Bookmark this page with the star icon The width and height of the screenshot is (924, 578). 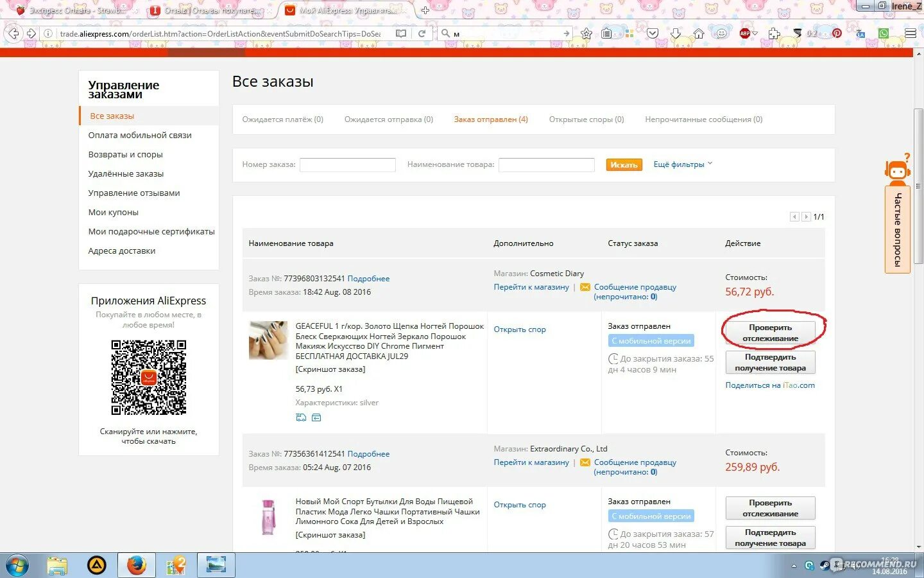pos(586,33)
